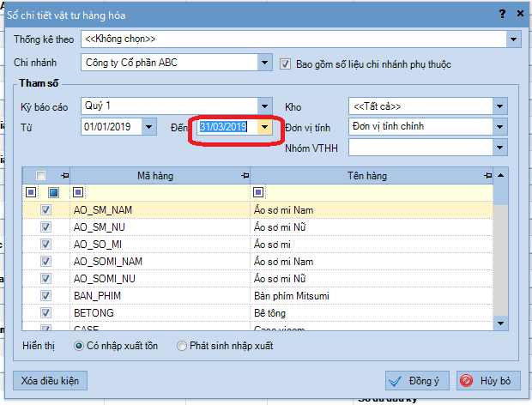
Task: Toggle the select-all checkbox in grid header
Action: click(40, 176)
